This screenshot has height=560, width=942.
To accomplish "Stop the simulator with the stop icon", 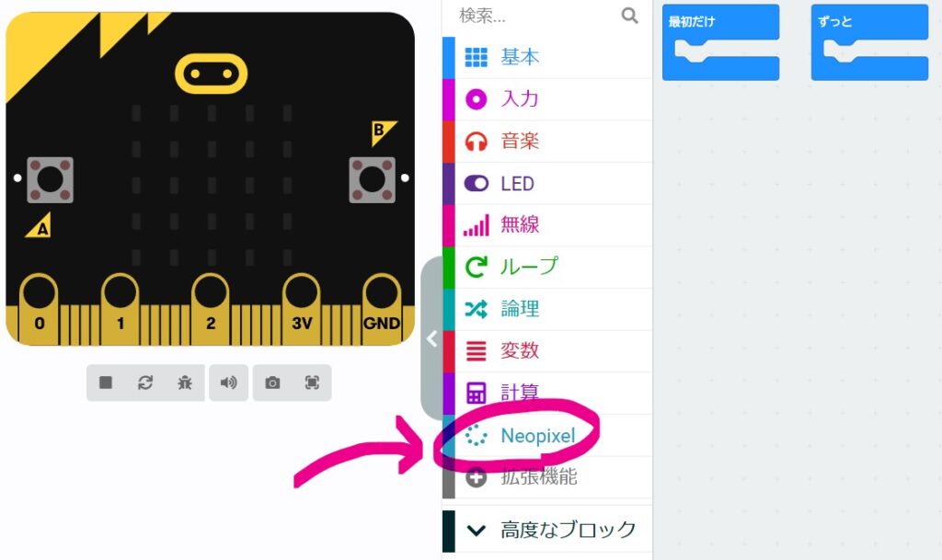I will click(106, 383).
